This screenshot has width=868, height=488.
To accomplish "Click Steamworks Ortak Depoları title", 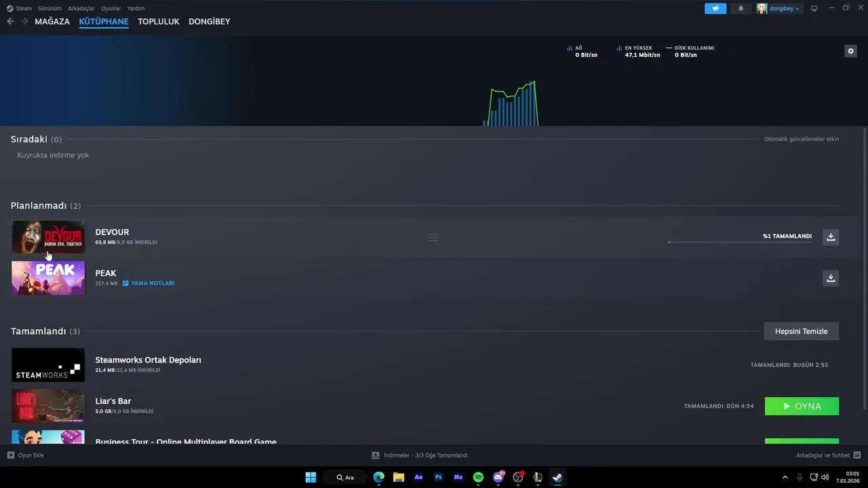I will pyautogui.click(x=148, y=360).
